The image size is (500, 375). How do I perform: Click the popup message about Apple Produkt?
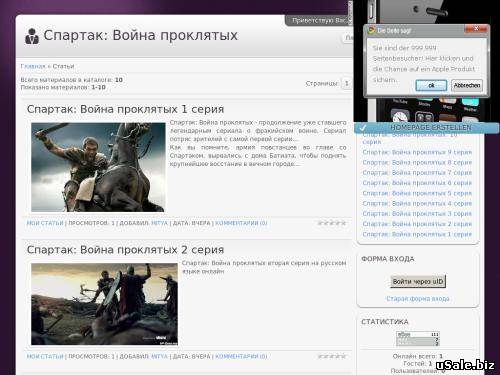coord(424,64)
